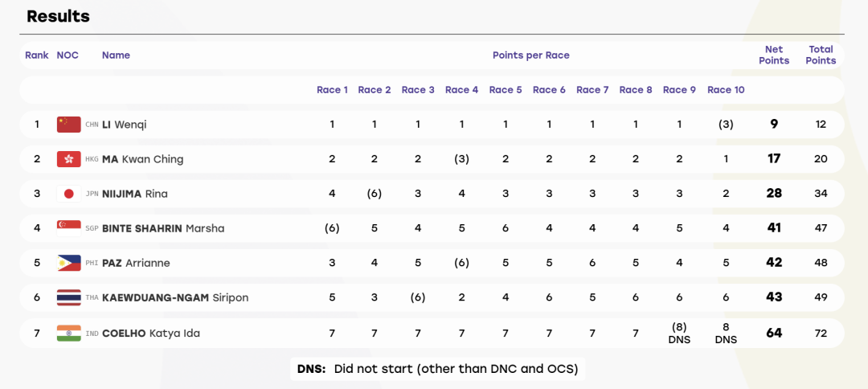The width and height of the screenshot is (868, 389).
Task: Click the Thailand flag icon
Action: tap(68, 297)
